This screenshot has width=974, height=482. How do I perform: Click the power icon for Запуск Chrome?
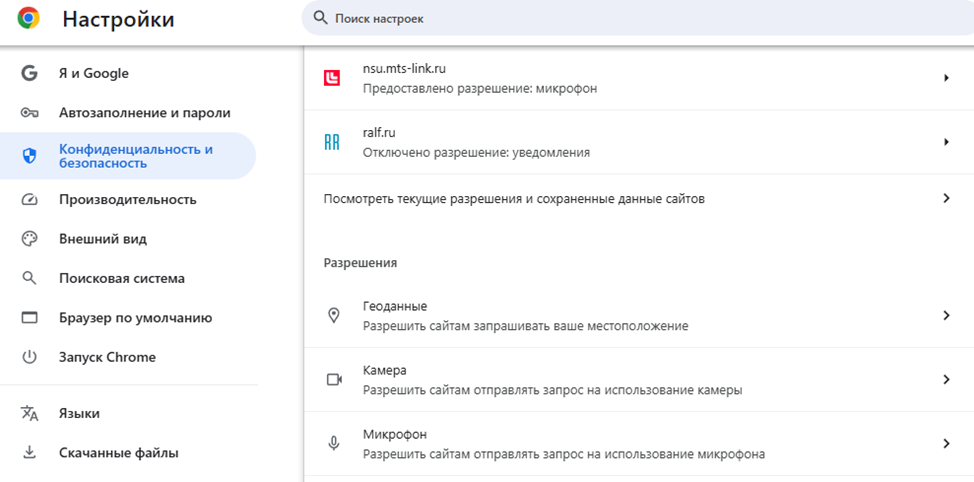point(29,357)
